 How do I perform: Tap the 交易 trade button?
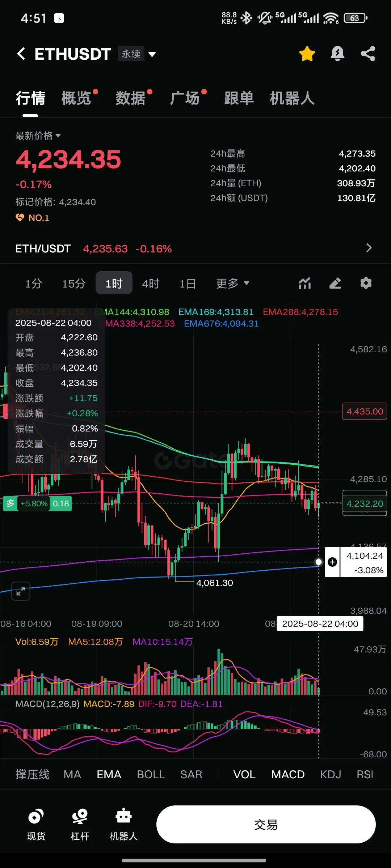pos(266,825)
